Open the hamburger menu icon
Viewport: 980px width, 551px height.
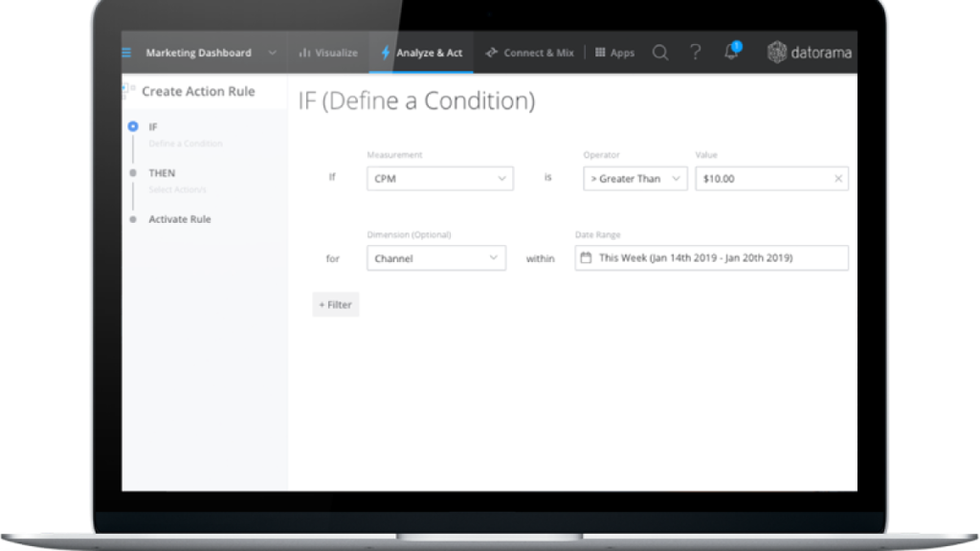[x=126, y=53]
